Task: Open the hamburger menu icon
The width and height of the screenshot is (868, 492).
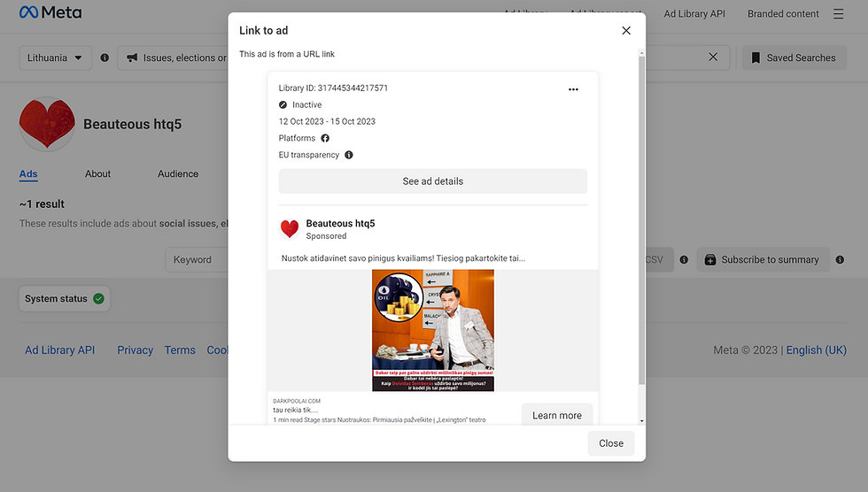Action: (839, 14)
